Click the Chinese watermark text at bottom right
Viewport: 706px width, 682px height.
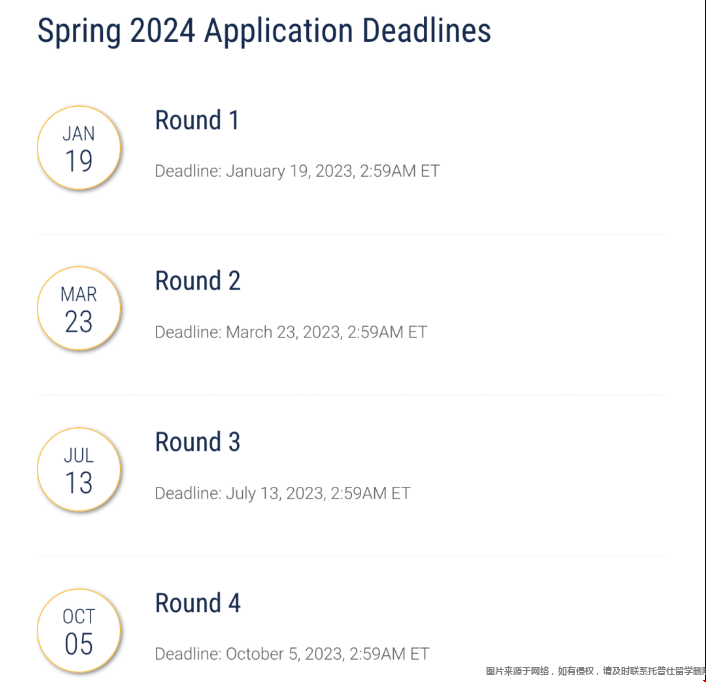595,671
